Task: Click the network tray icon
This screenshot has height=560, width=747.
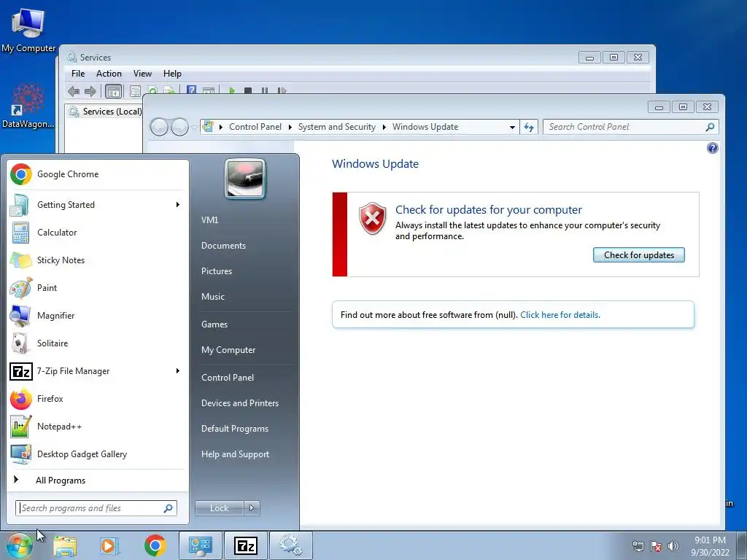Action: (638, 546)
